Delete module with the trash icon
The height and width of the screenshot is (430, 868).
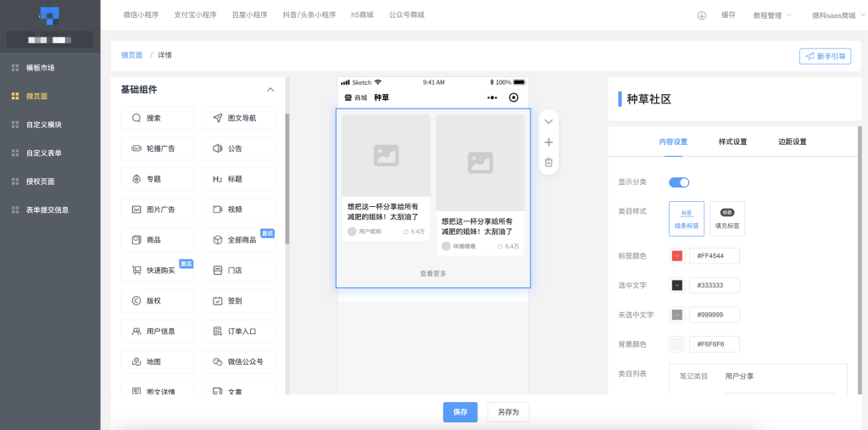[548, 162]
